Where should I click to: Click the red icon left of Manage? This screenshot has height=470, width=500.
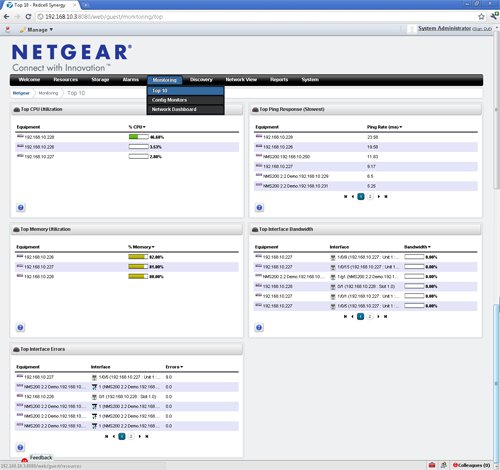tap(8, 30)
